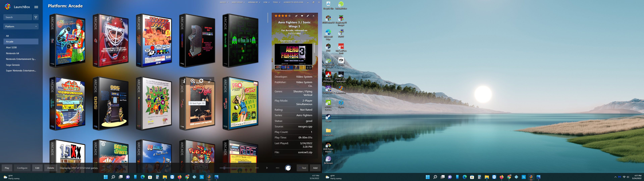Open iCUE desktop icon

click(328, 47)
